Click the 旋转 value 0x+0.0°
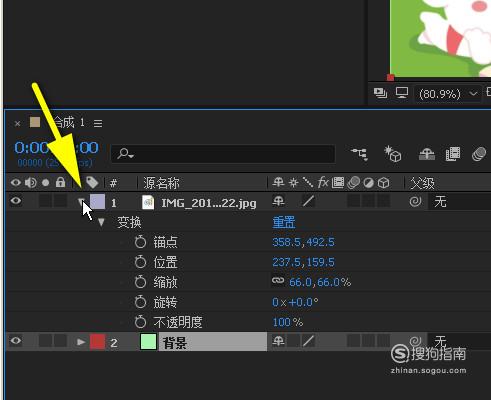The image size is (491, 400). (295, 302)
